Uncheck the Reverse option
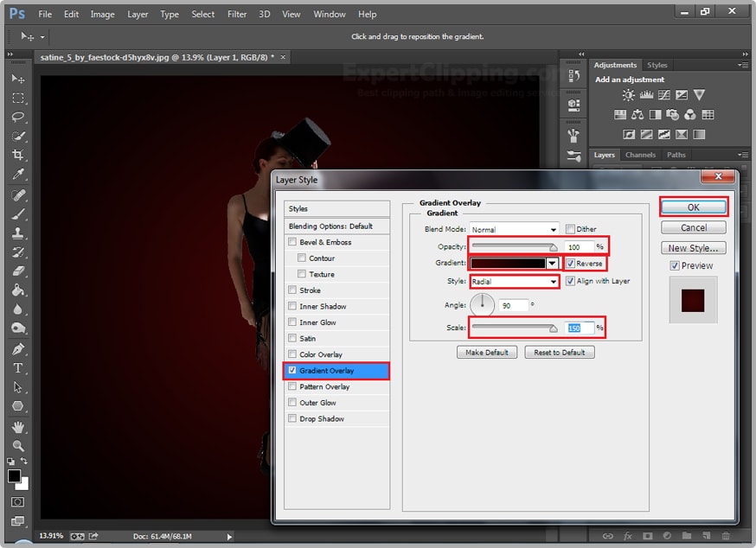This screenshot has width=756, height=548. (571, 263)
